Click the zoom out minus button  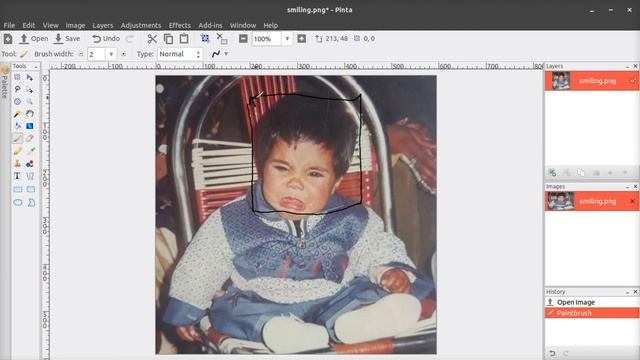[x=243, y=39]
